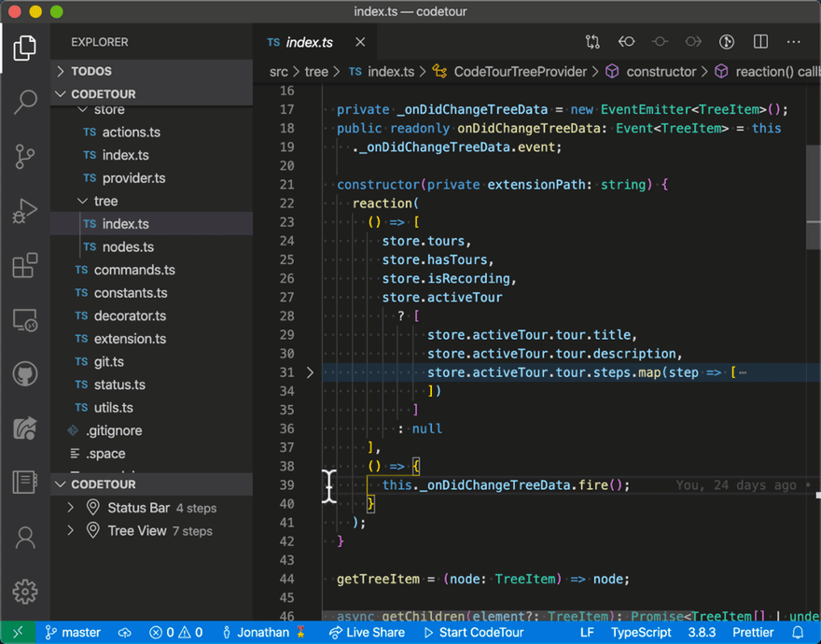Select the index.ts editor tab

[314, 42]
